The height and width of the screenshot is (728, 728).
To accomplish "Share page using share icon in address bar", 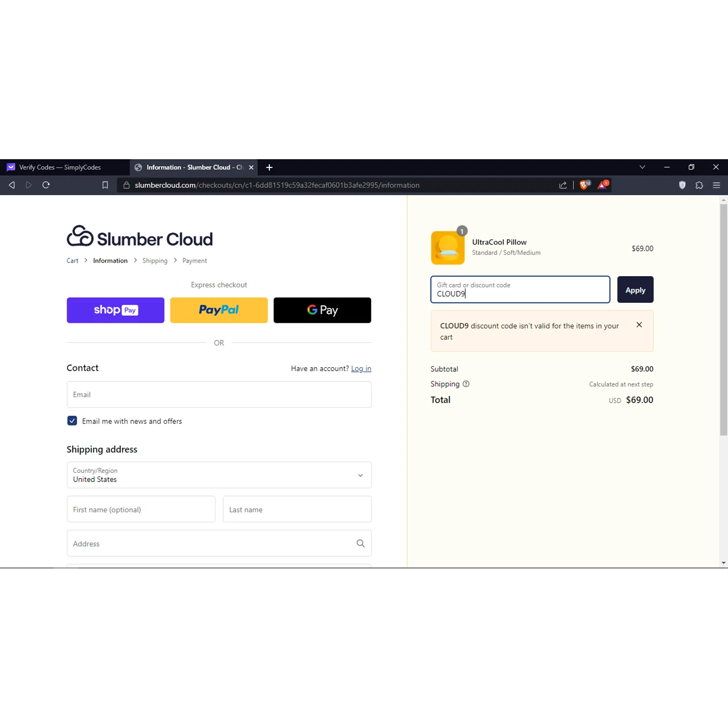I will coord(563,185).
